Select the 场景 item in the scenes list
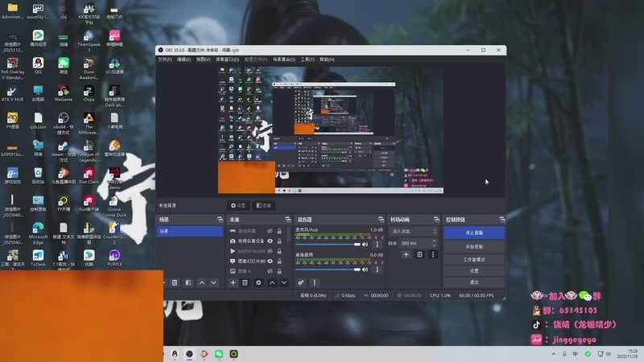This screenshot has width=644, height=362. click(190, 232)
